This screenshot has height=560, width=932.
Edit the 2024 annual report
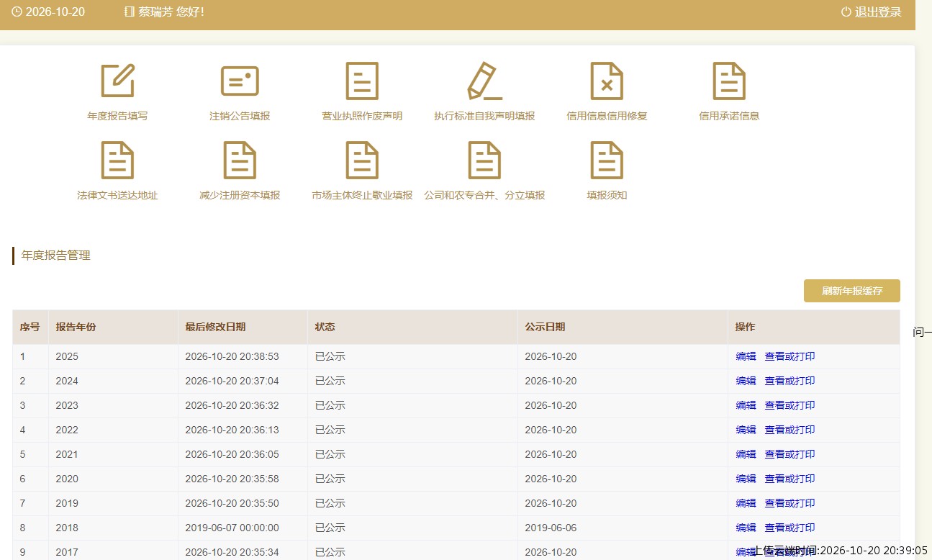746,381
